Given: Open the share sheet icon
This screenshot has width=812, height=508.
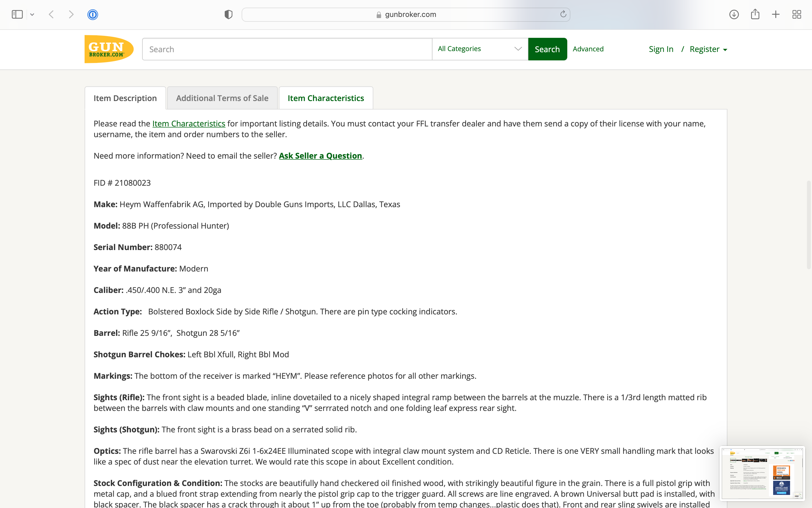Looking at the screenshot, I should coord(755,14).
